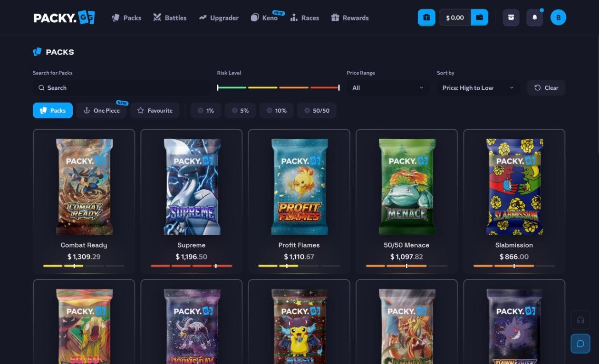Go to Keno in the top navigation

[x=264, y=18]
